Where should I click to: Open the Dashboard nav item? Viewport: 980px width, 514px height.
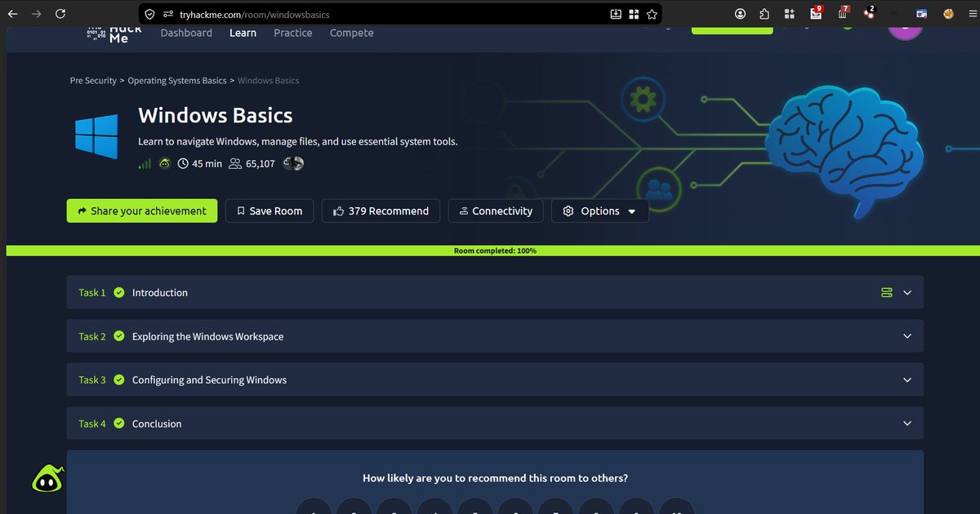coord(186,33)
